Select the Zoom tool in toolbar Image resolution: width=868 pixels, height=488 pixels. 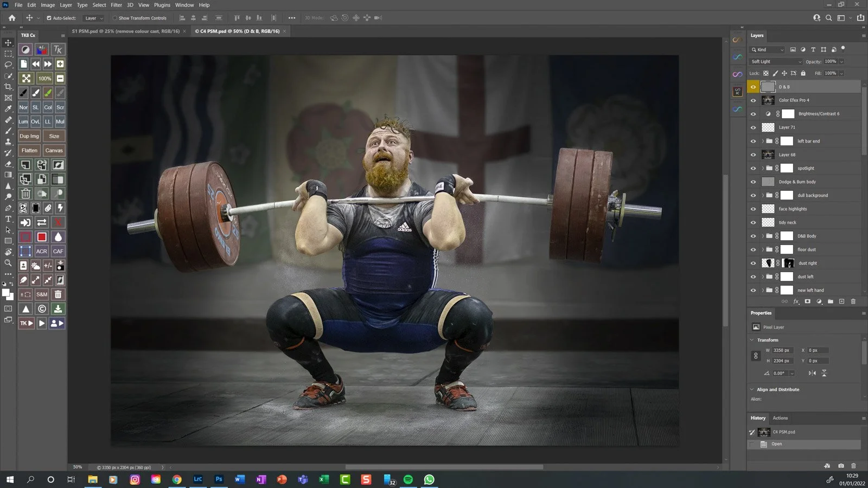[x=8, y=263]
